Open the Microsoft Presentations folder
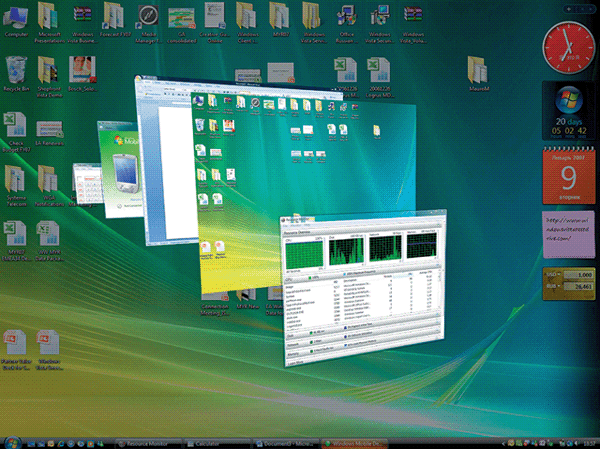Image resolution: width=600 pixels, height=449 pixels. 49,22
